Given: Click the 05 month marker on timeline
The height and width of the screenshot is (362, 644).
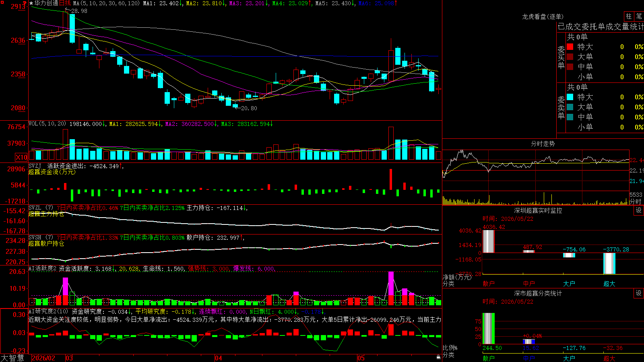Looking at the screenshot, I should (x=361, y=358).
